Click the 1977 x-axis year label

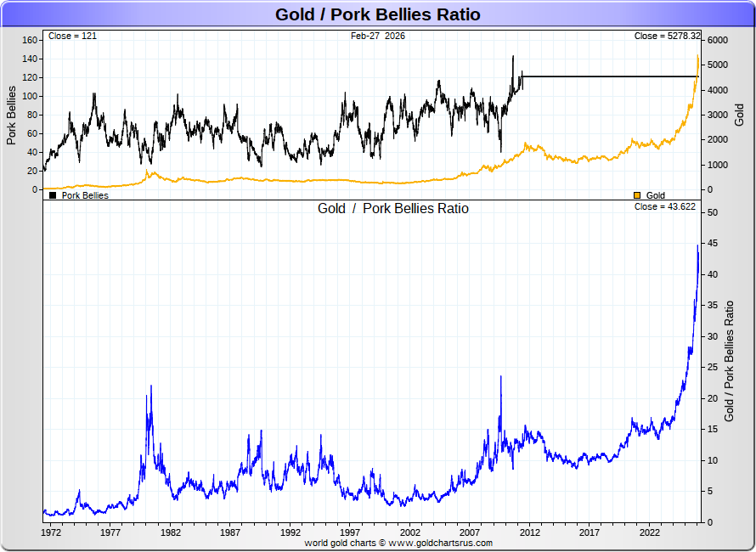[110, 532]
